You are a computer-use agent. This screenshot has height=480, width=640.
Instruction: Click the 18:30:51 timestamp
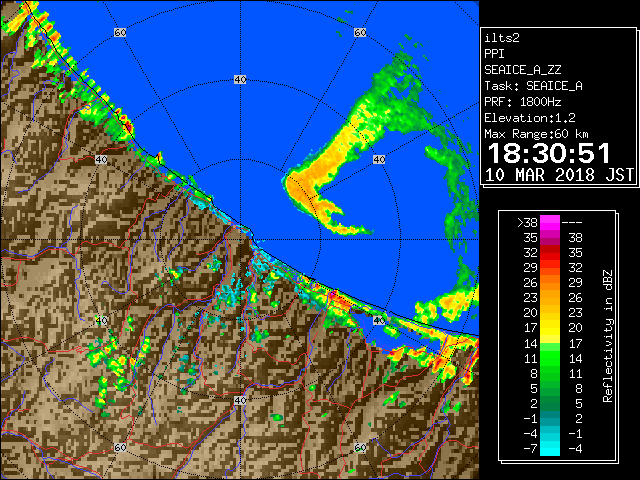coord(549,153)
